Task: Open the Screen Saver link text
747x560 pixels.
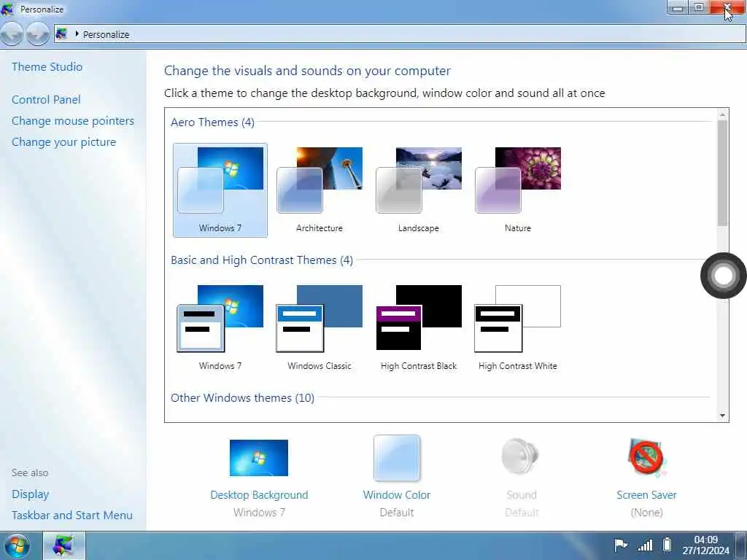Action: (646, 495)
